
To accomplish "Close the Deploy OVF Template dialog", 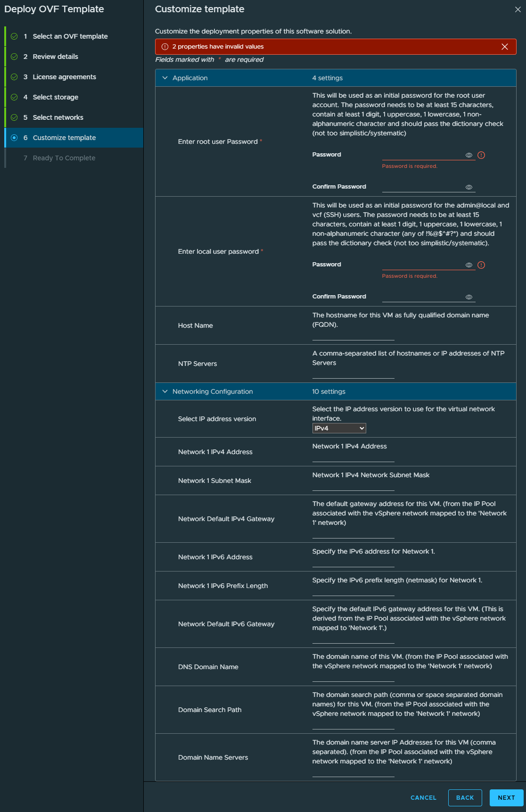I will pyautogui.click(x=518, y=9).
